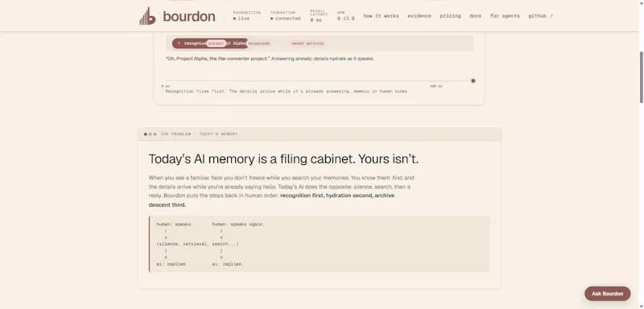This screenshot has width=644, height=309.
Task: Click the 'connected' federation status
Action: [x=286, y=19]
